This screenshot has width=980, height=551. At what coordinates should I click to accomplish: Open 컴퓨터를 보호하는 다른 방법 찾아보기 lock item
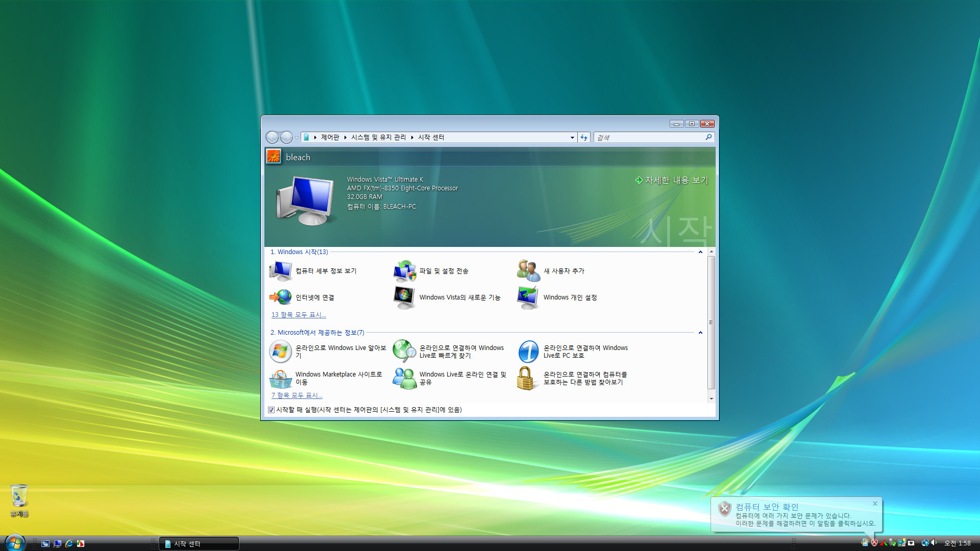tap(572, 378)
